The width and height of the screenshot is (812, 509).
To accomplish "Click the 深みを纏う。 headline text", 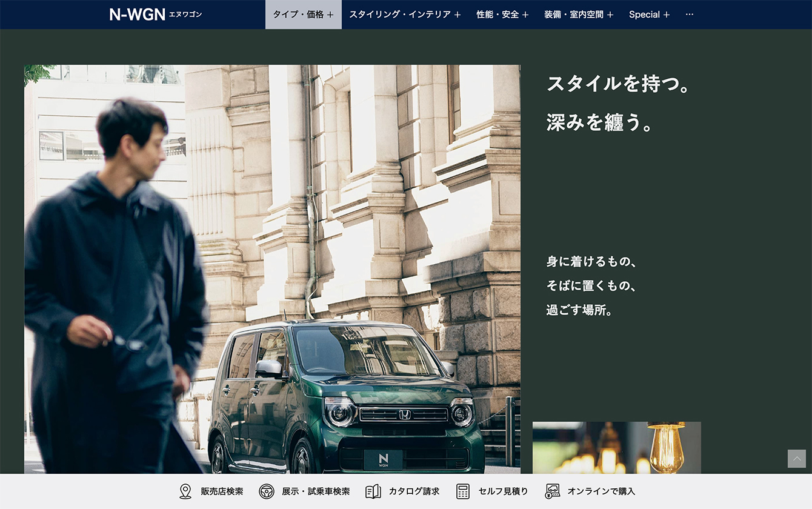I will tap(601, 122).
